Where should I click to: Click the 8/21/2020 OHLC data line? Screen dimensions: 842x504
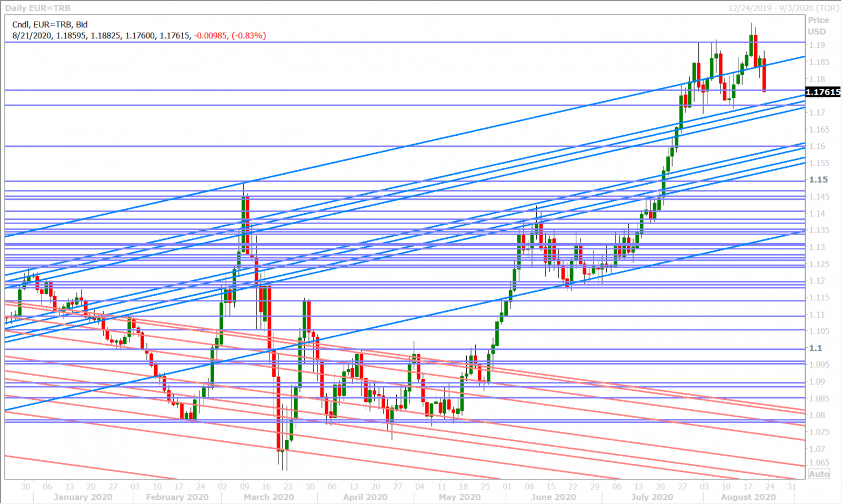pyautogui.click(x=139, y=36)
